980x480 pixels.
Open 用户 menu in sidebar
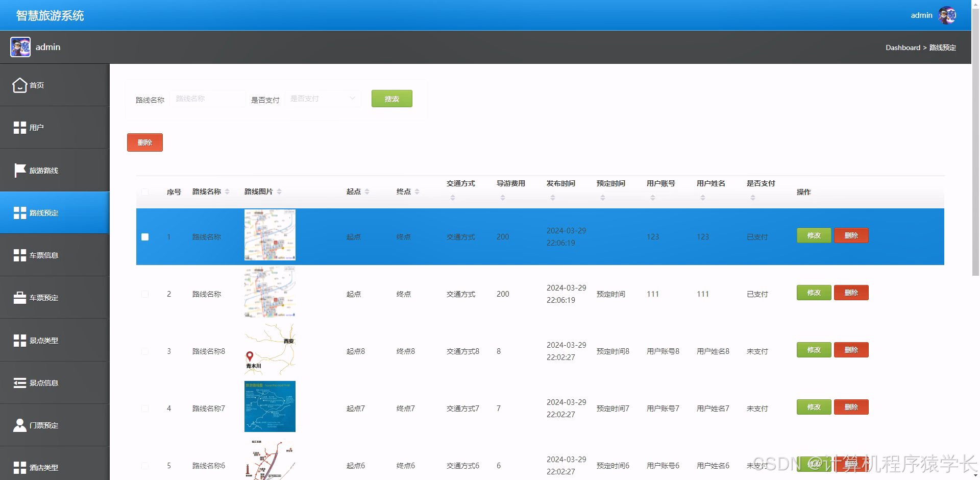coord(55,128)
